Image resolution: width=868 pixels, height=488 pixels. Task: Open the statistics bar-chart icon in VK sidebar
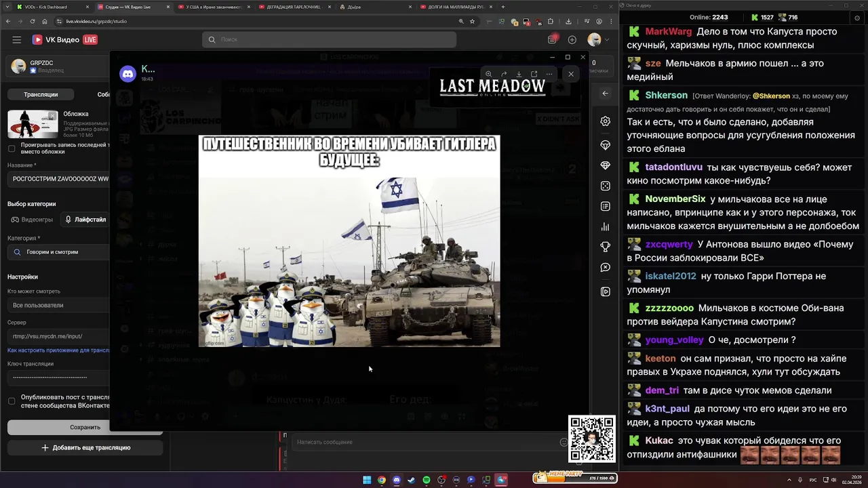(606, 227)
